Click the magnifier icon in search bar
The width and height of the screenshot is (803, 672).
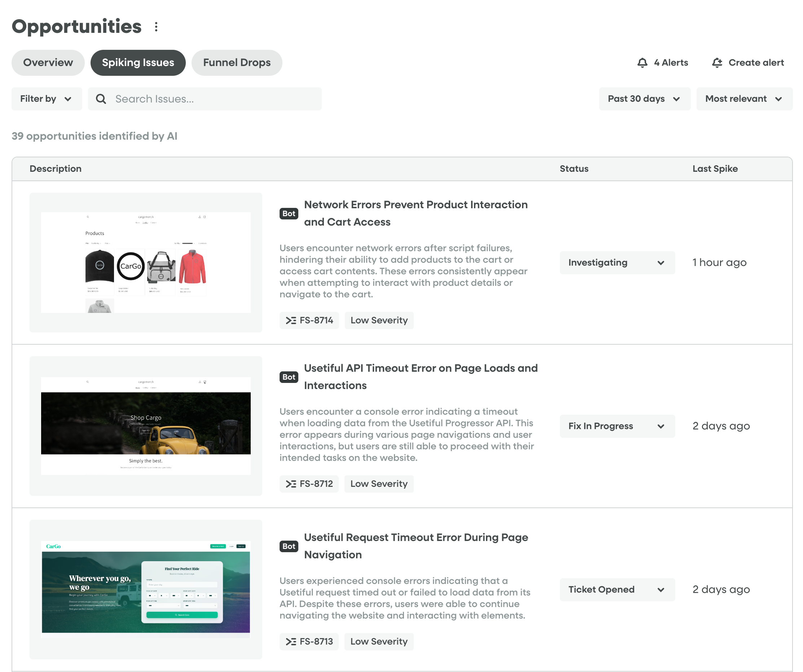coord(101,99)
